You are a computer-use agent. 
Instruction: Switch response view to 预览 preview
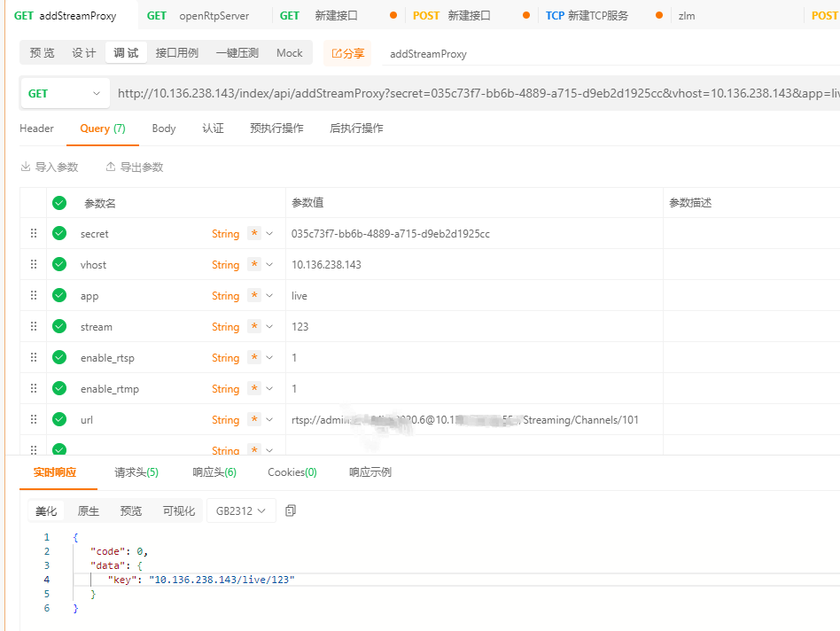[x=131, y=511]
